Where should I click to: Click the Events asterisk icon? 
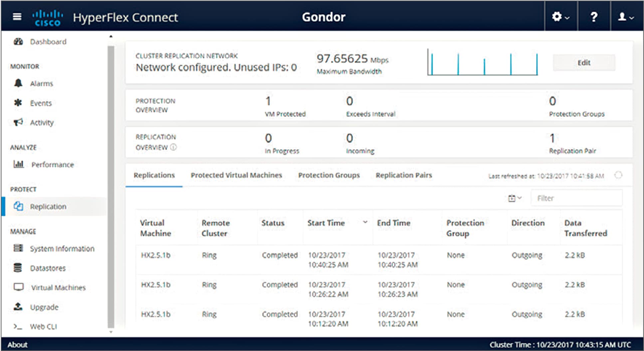pos(18,103)
